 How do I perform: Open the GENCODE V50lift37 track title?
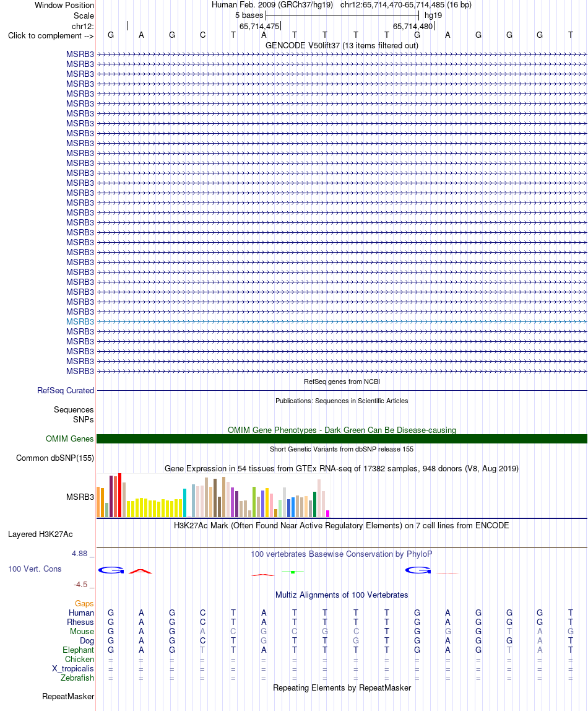(x=342, y=45)
